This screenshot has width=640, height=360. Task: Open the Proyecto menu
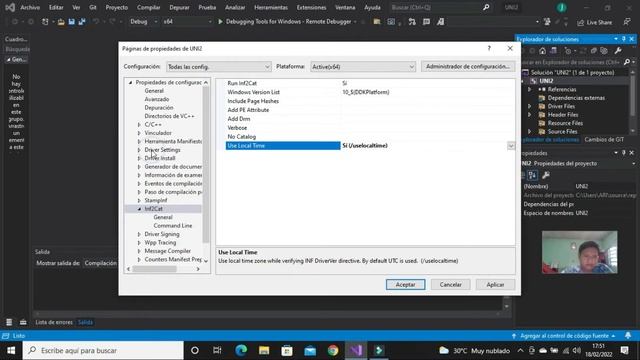(x=116, y=7)
